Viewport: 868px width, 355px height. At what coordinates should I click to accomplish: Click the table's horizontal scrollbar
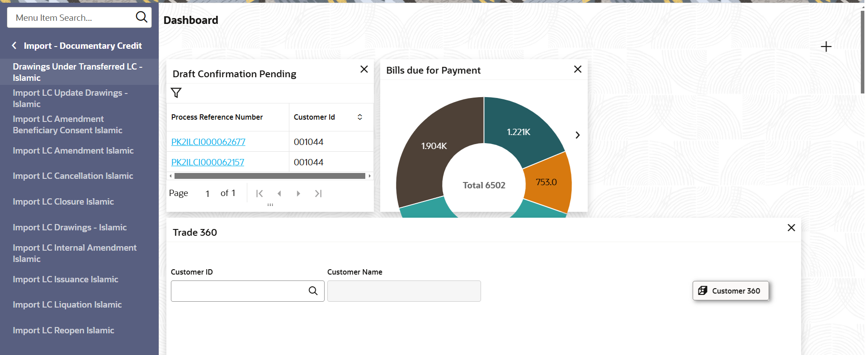[x=270, y=176]
